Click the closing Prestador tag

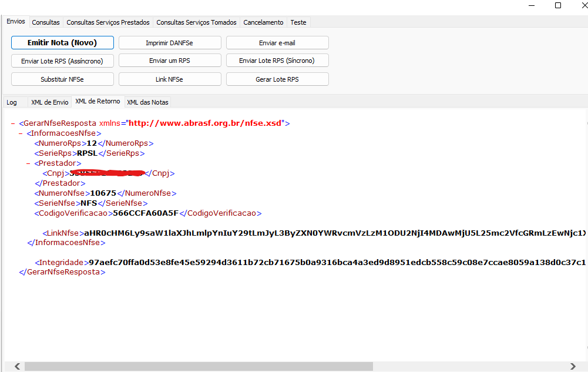click(x=60, y=183)
